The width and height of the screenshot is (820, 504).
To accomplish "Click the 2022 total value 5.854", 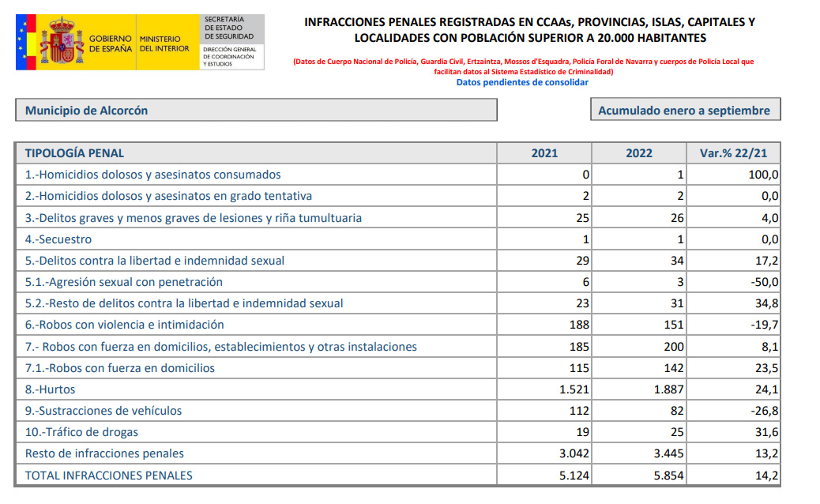I will point(667,476).
